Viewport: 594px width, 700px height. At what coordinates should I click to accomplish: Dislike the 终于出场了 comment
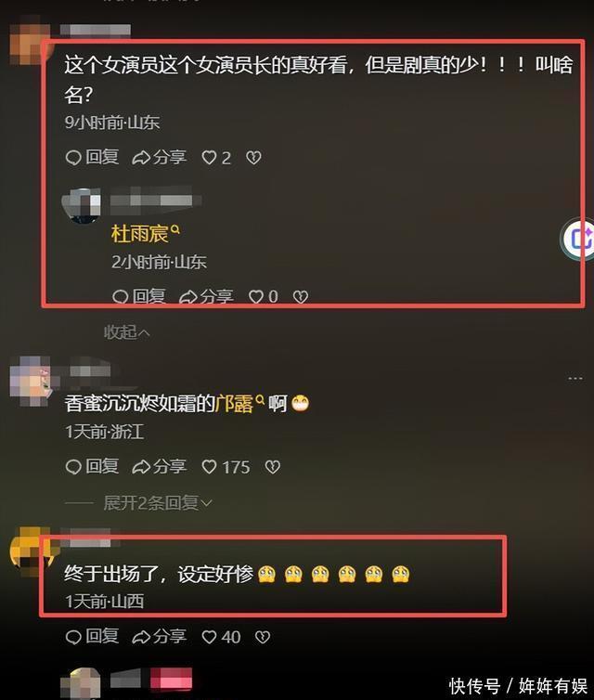[x=263, y=637]
